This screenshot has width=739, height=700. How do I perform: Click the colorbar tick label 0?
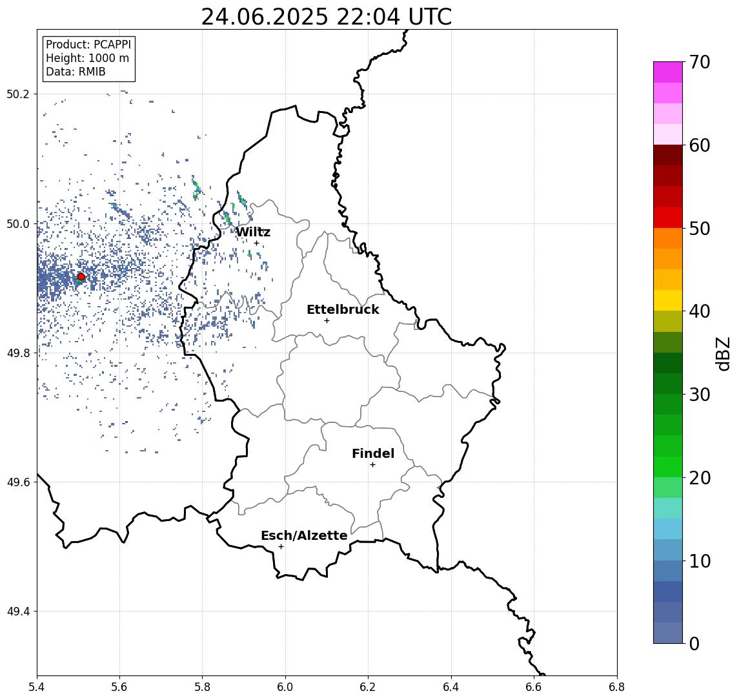coord(694,643)
